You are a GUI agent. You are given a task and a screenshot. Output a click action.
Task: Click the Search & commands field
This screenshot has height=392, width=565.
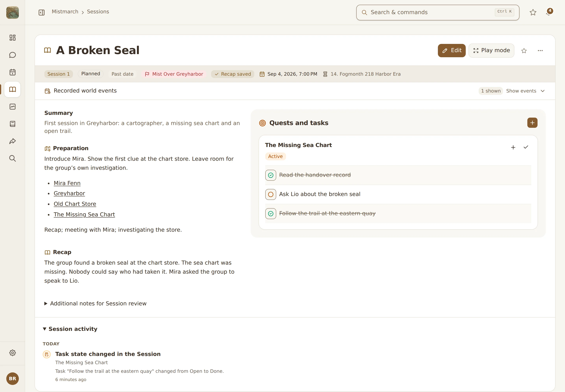point(438,13)
